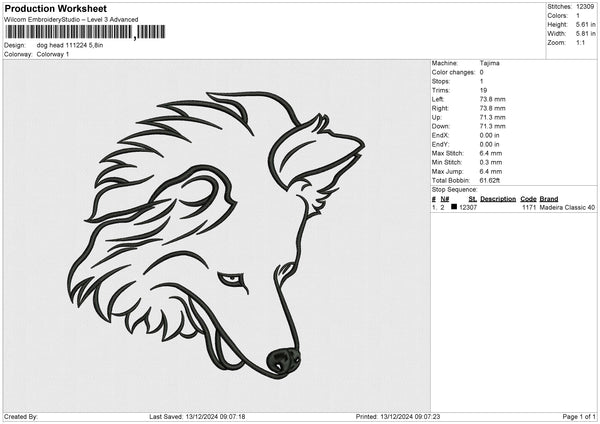
Task: Click the Zoom 1:1 value
Action: [580, 42]
